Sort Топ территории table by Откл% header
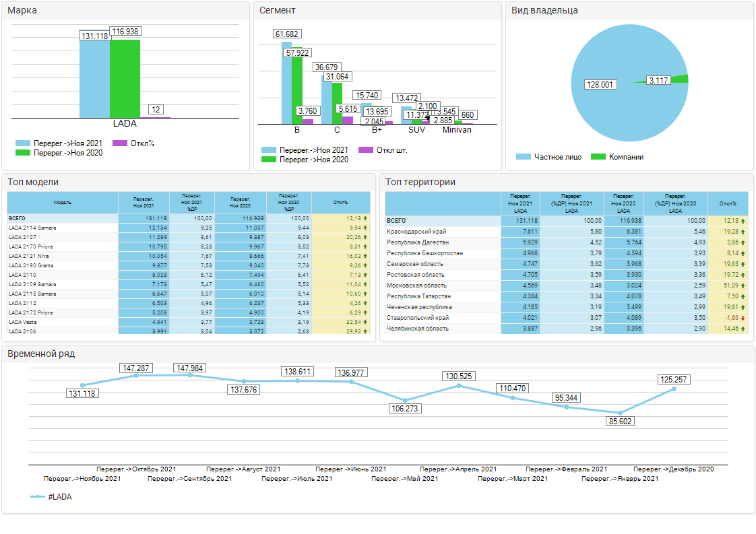 [x=728, y=203]
